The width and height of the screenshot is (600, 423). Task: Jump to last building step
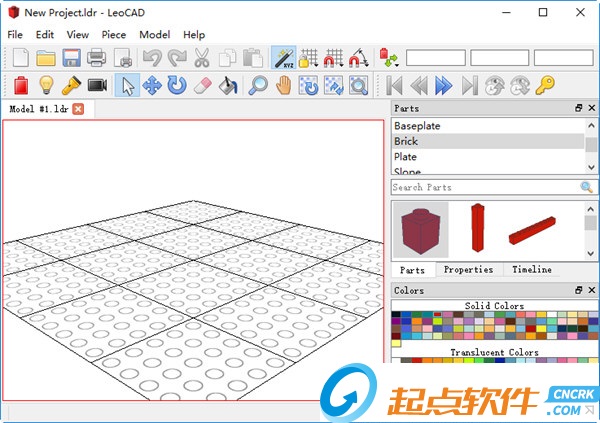470,85
